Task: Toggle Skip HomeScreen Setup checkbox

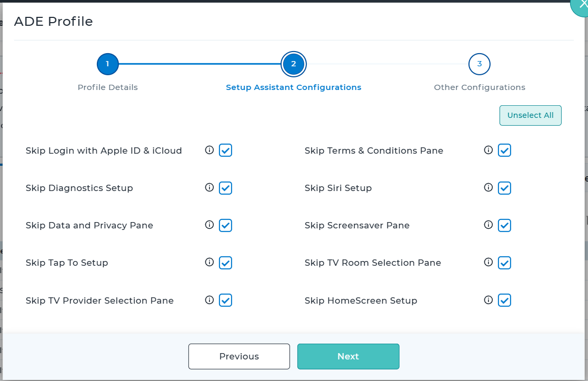Action: click(504, 300)
